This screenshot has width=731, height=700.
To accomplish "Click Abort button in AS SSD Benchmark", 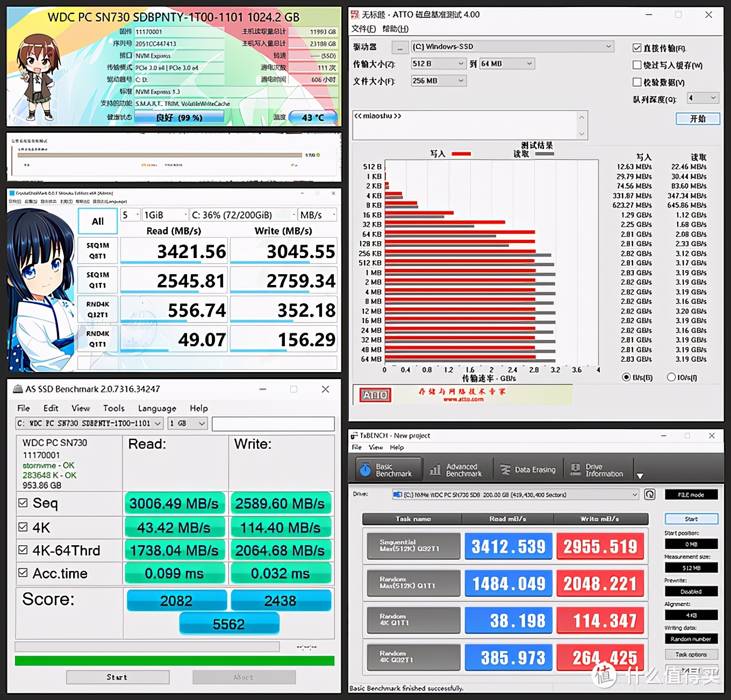I will (244, 677).
